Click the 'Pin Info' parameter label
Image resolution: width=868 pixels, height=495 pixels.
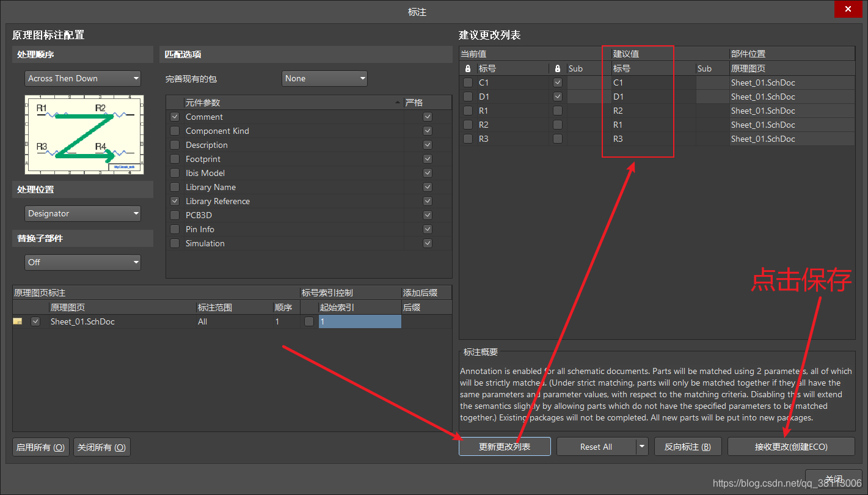pyautogui.click(x=200, y=229)
